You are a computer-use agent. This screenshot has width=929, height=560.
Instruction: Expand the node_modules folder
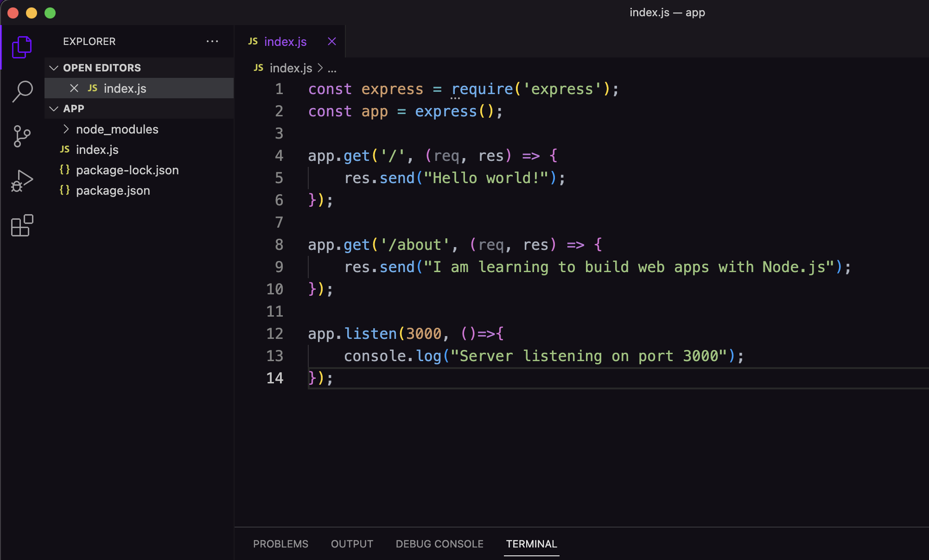click(x=67, y=129)
